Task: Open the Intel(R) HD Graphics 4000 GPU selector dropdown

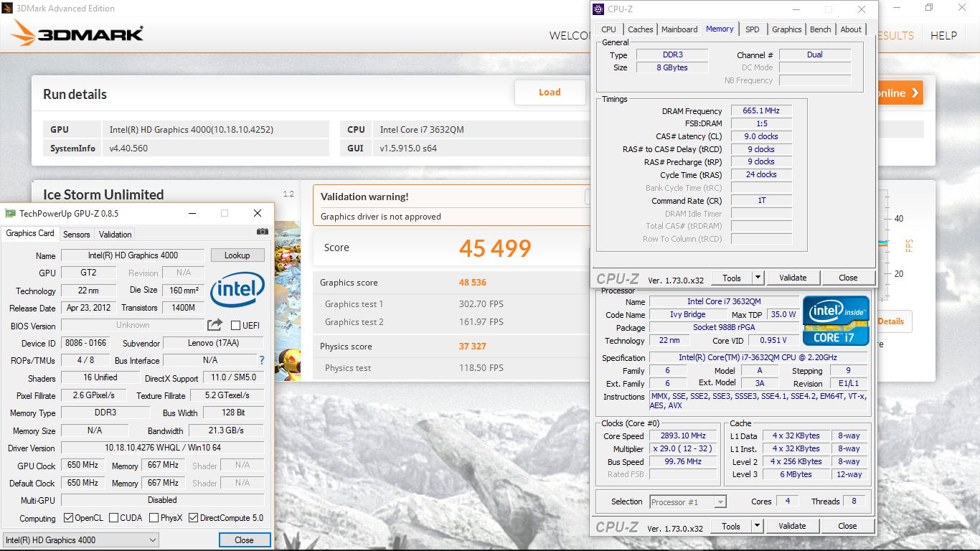Action: coord(80,540)
